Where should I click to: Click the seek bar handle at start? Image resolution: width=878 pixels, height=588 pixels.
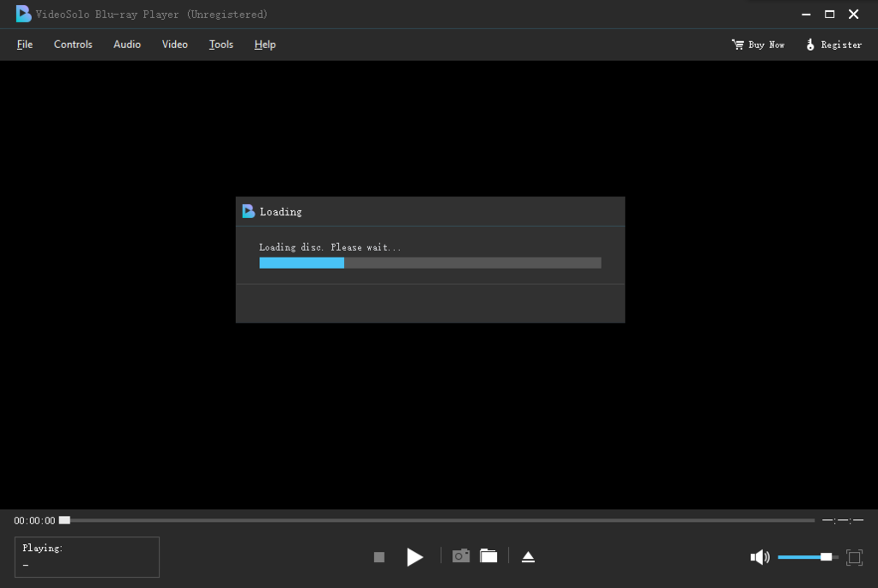pos(64,520)
